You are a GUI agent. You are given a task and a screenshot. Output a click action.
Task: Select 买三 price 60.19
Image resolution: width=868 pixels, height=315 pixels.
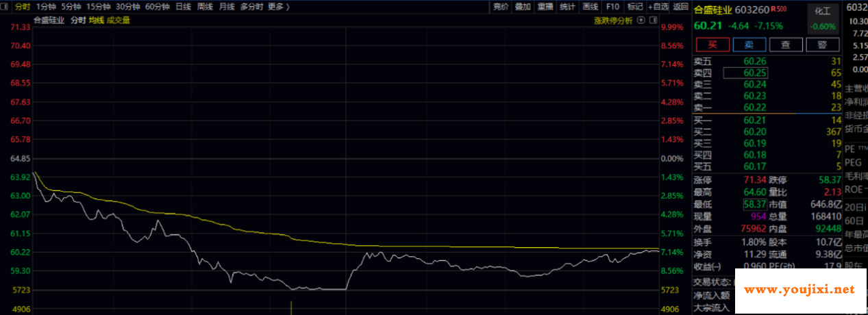[755, 143]
